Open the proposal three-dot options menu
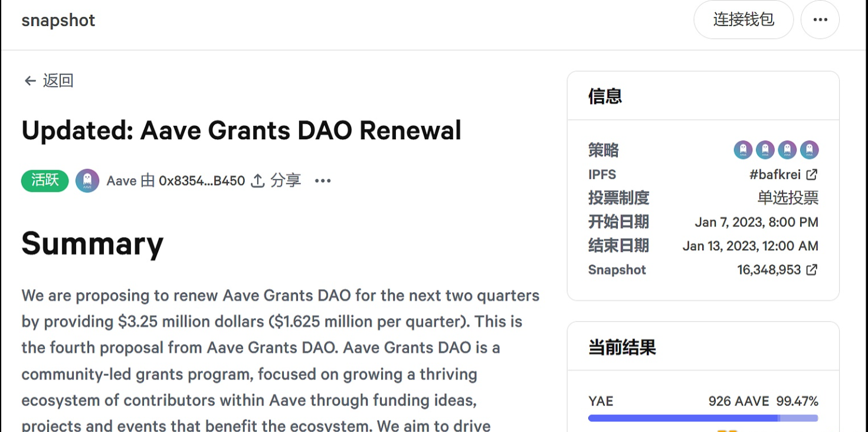The image size is (868, 432). [323, 181]
